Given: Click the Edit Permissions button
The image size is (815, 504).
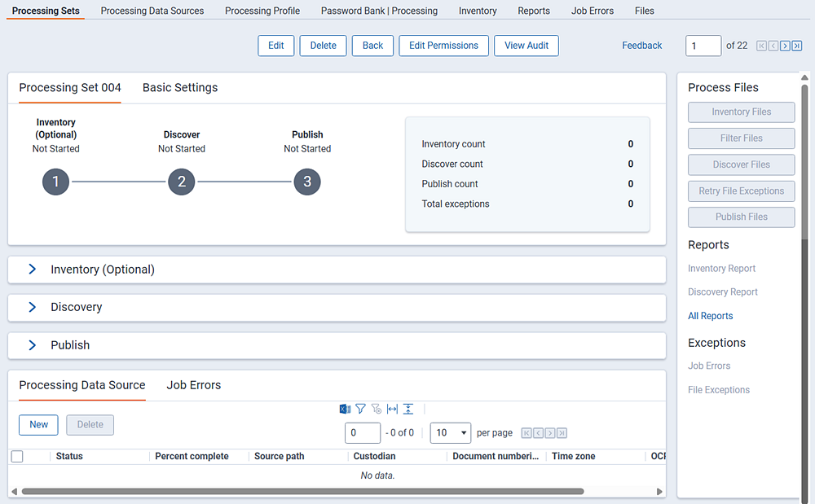Looking at the screenshot, I should (443, 46).
